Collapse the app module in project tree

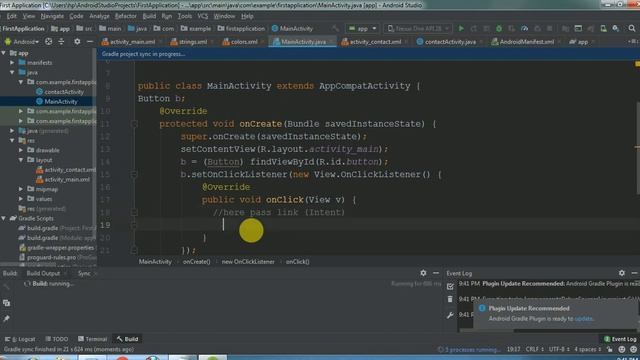[4, 53]
